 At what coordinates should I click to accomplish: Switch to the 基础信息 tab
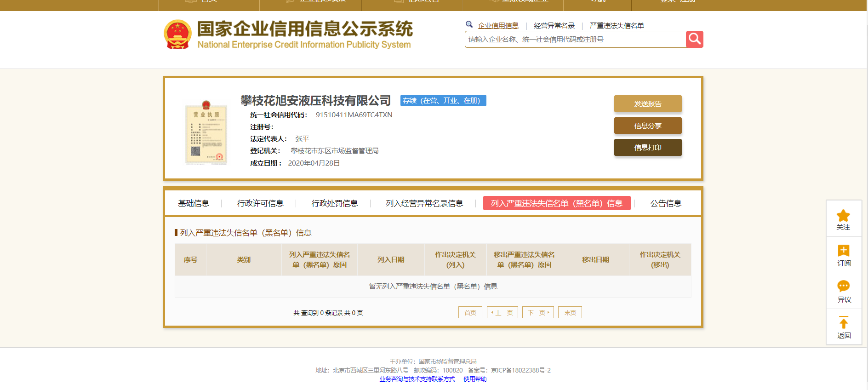194,203
